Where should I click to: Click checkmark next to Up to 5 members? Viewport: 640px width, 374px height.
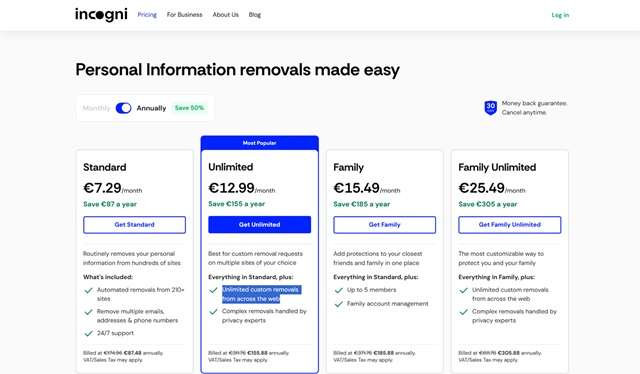(338, 290)
